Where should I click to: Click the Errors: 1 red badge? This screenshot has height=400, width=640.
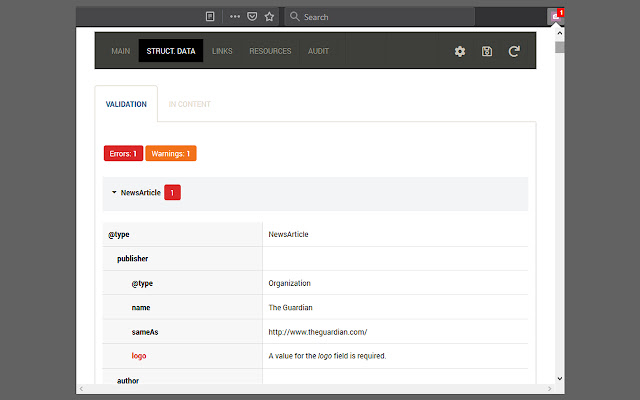coord(123,154)
